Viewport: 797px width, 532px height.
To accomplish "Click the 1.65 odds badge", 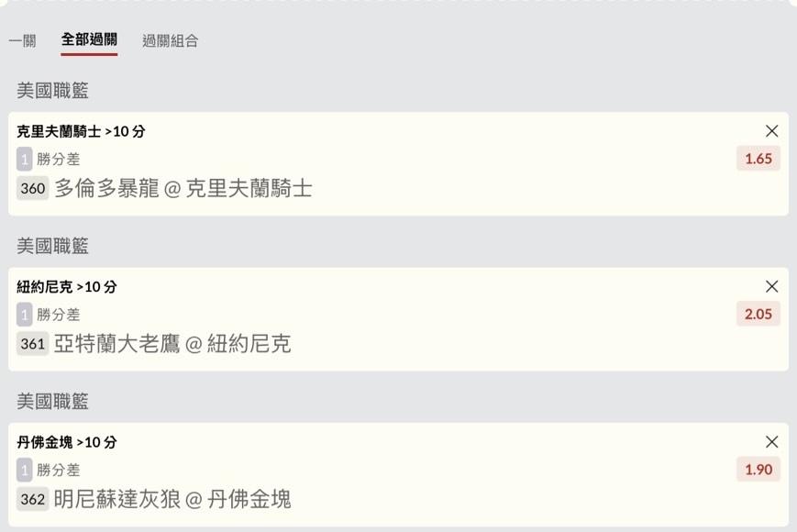I will [x=758, y=159].
